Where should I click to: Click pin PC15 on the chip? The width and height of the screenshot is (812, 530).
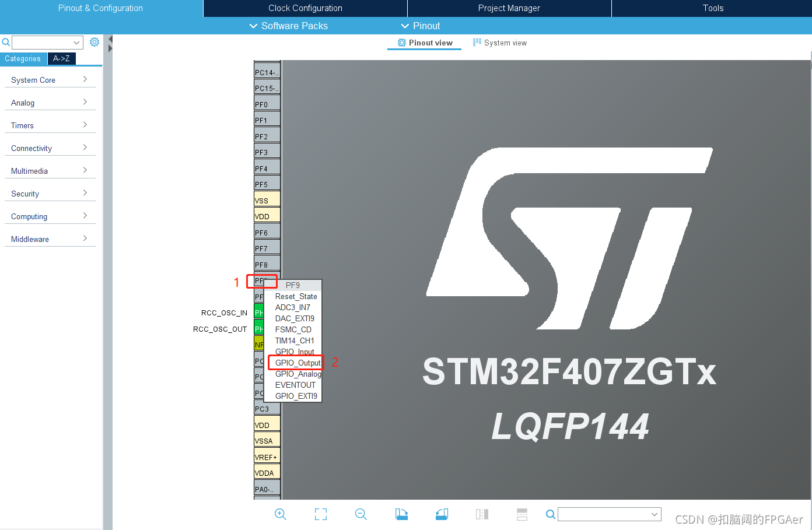coord(267,87)
